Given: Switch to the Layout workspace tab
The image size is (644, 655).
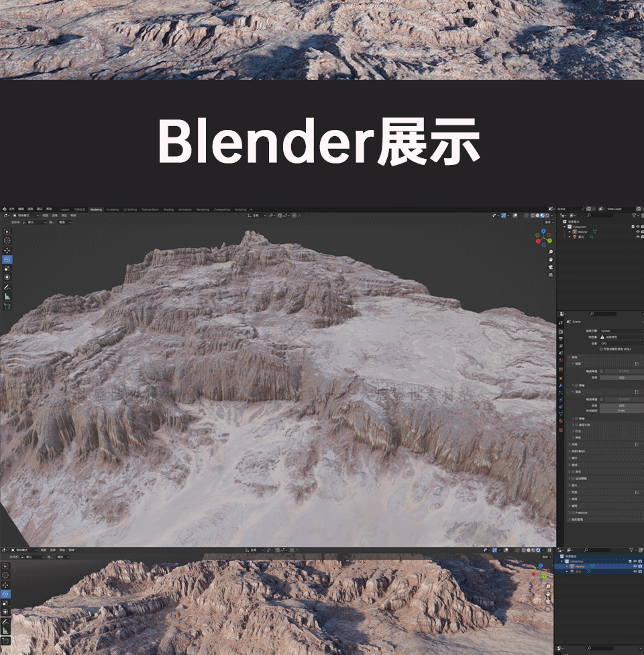Looking at the screenshot, I should 65,210.
